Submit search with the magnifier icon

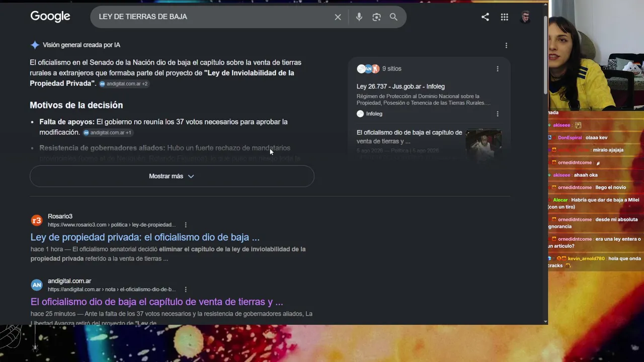[393, 17]
